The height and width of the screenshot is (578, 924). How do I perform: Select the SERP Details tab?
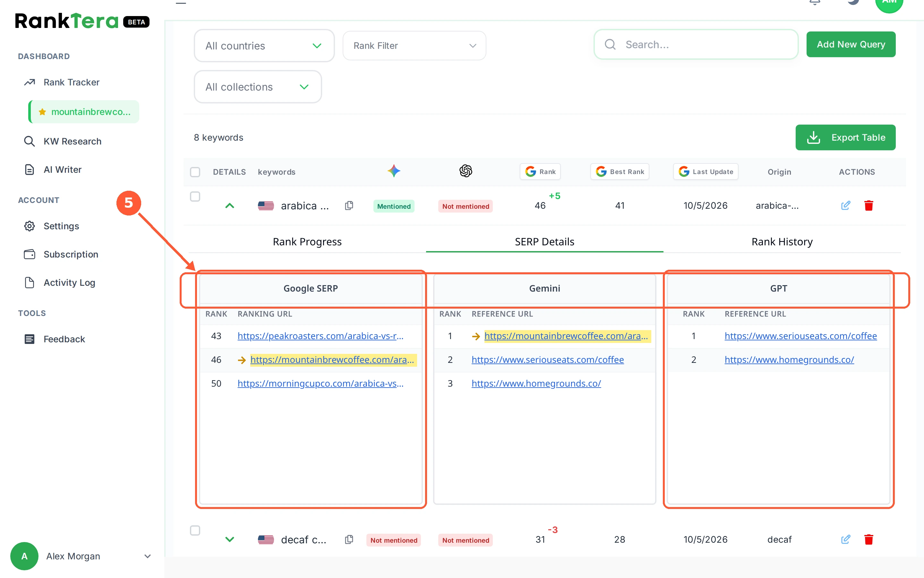(544, 241)
